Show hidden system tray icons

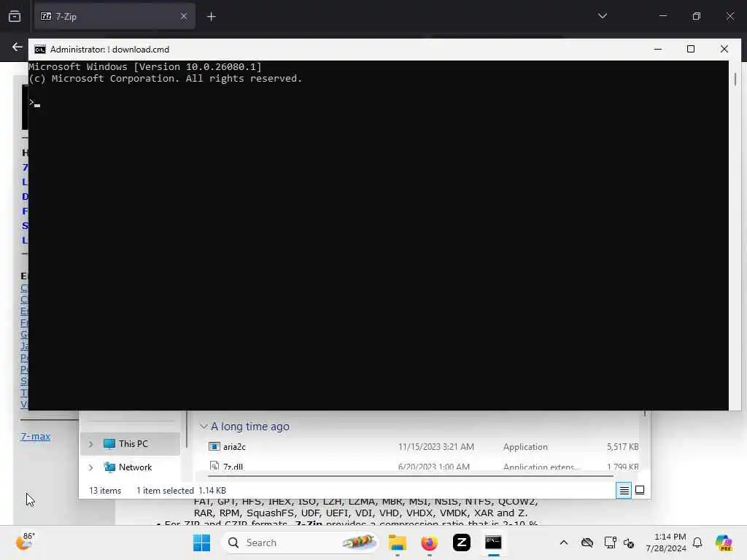tap(564, 542)
